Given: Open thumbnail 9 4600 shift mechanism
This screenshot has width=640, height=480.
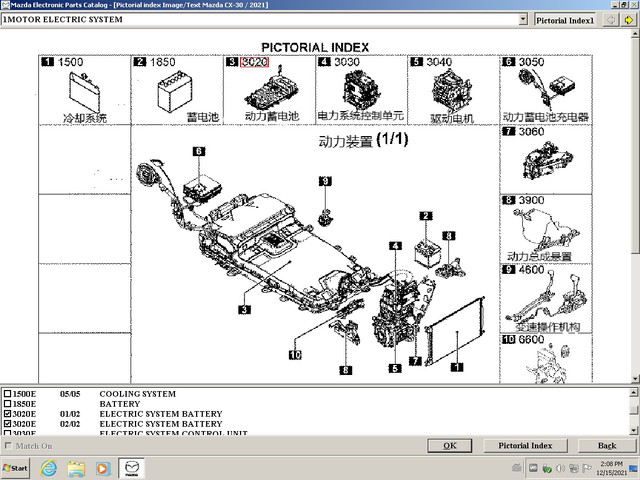Looking at the screenshot, I should pyautogui.click(x=546, y=298).
